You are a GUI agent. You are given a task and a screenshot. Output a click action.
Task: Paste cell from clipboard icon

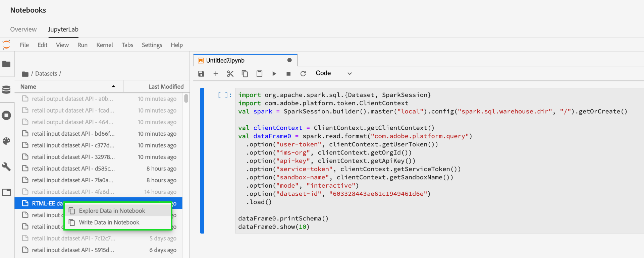click(259, 73)
